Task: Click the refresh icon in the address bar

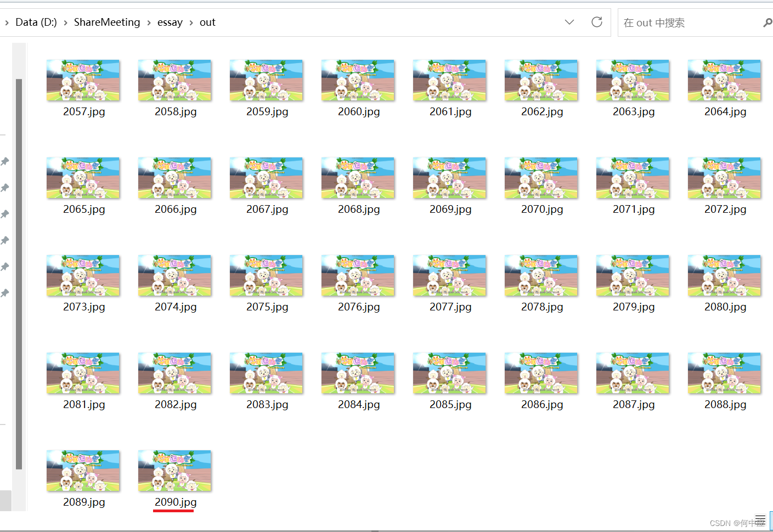Action: pyautogui.click(x=597, y=22)
